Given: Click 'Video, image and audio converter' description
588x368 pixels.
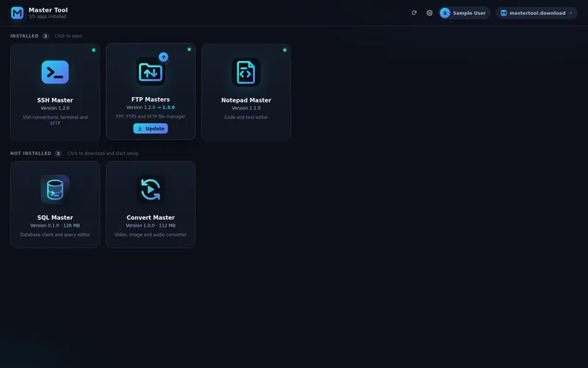Looking at the screenshot, I should (151, 235).
